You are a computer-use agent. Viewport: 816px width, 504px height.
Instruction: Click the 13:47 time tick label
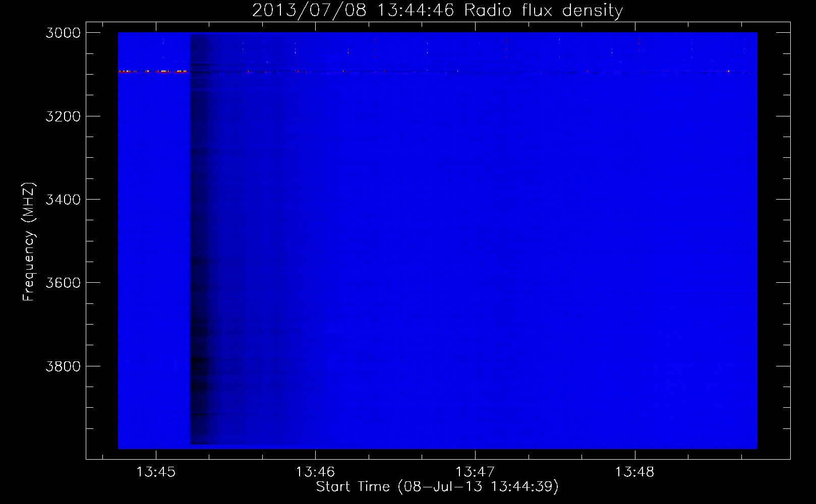click(x=475, y=472)
